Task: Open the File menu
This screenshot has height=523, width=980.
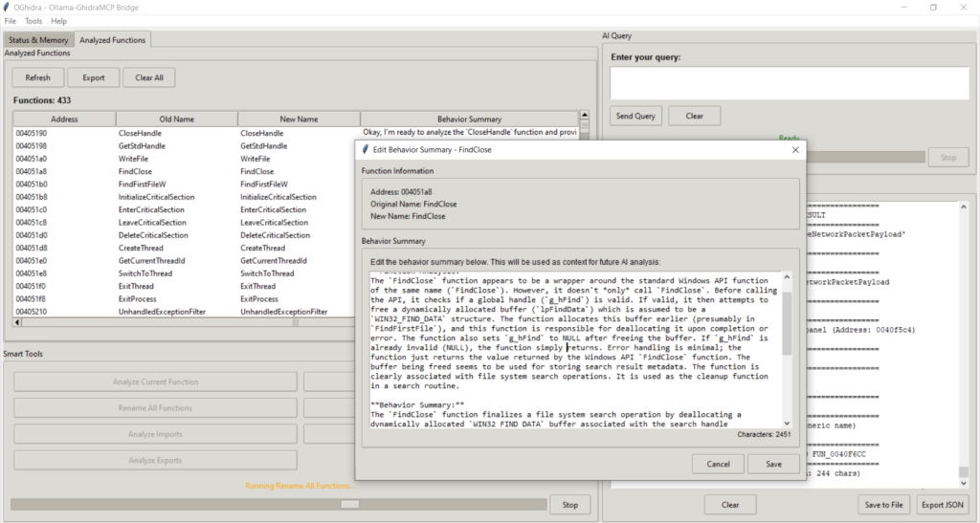Action: tap(10, 20)
